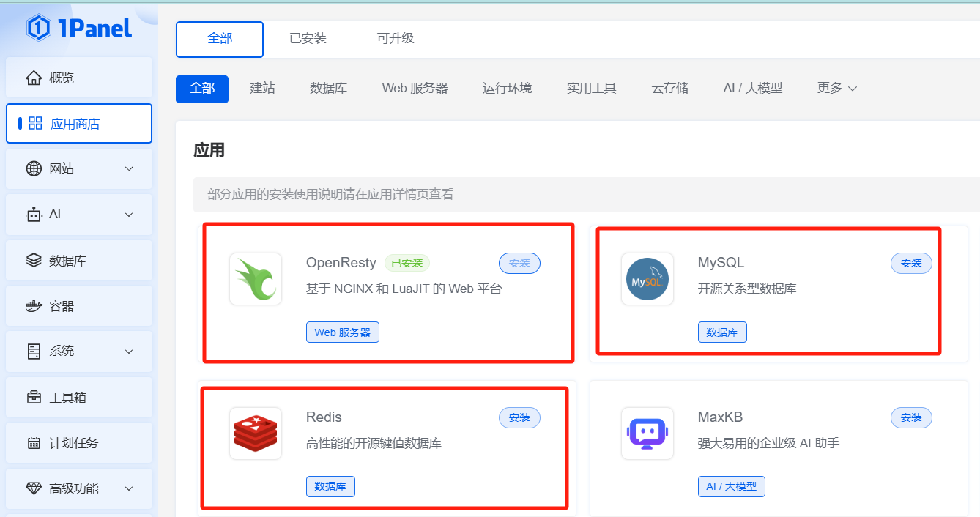Filter apps by 云存储 category
Viewport: 980px width, 517px height.
[x=669, y=89]
